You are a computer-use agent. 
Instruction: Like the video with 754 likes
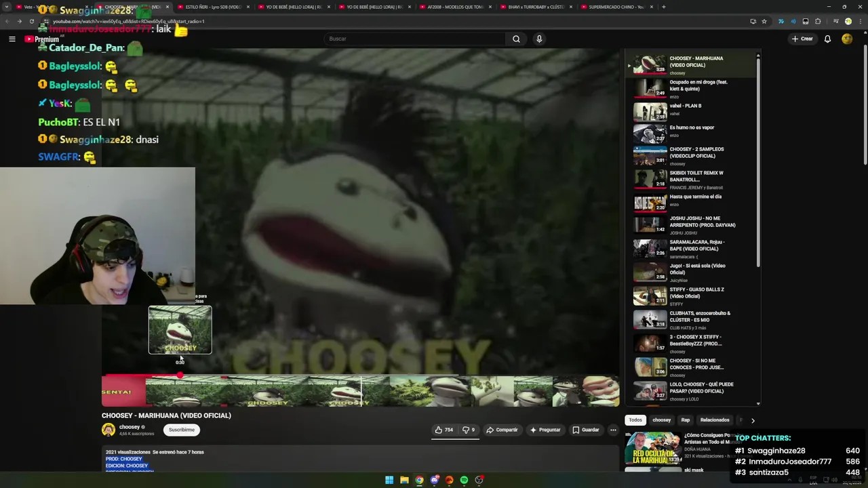click(443, 430)
